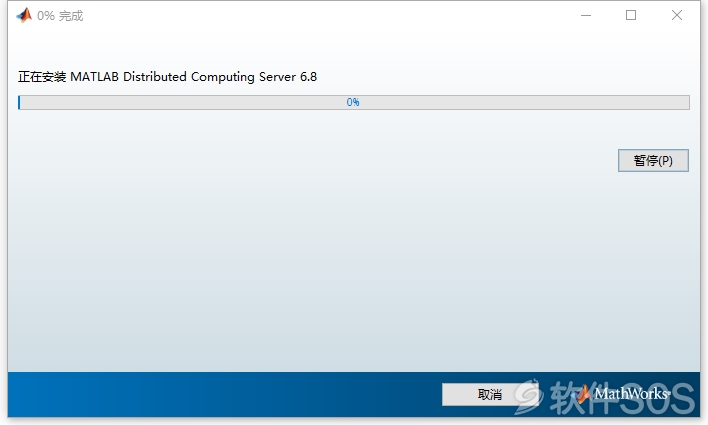
Task: Click the text 正在安装 MATLAB Distributed Computing Server 6.8
Action: tap(168, 77)
